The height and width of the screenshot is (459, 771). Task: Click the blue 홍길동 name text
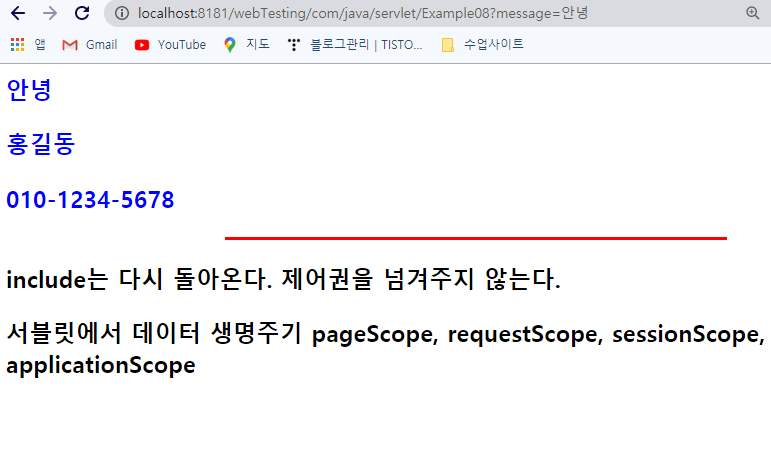click(40, 144)
